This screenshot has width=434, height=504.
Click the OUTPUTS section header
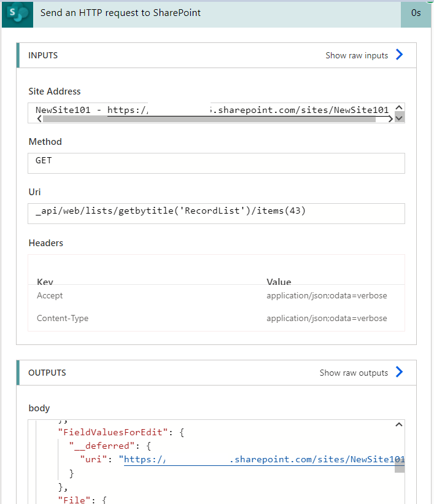(x=216, y=373)
